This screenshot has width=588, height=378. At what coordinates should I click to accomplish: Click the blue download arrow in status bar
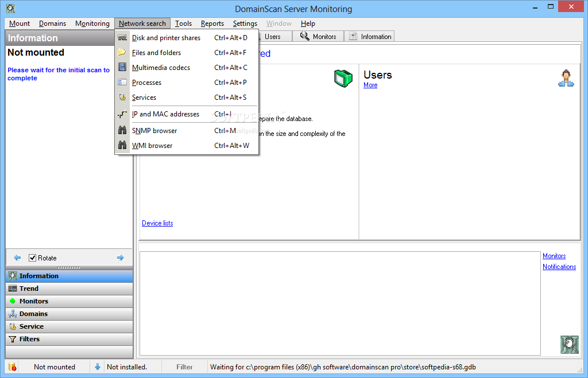(x=98, y=367)
